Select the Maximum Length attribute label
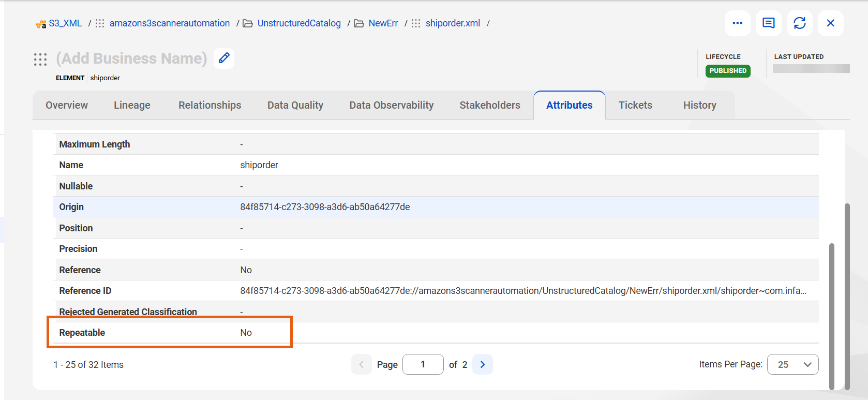The image size is (868, 400). coord(95,144)
